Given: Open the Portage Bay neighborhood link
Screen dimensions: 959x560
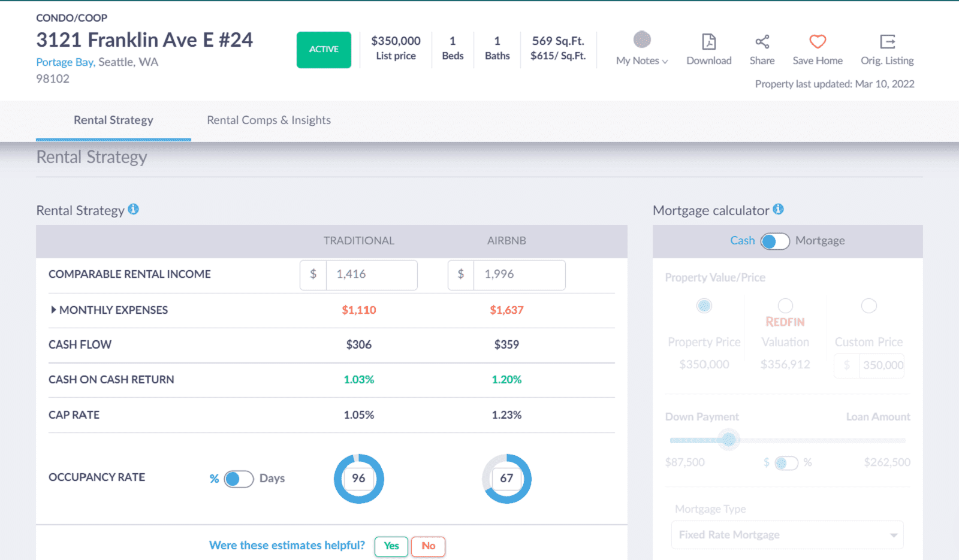Looking at the screenshot, I should pos(64,62).
